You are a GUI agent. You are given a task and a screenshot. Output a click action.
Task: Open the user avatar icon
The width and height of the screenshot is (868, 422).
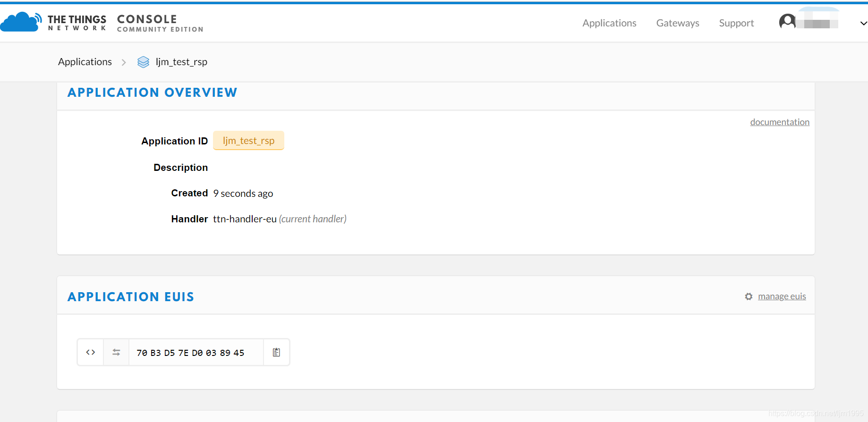(787, 22)
